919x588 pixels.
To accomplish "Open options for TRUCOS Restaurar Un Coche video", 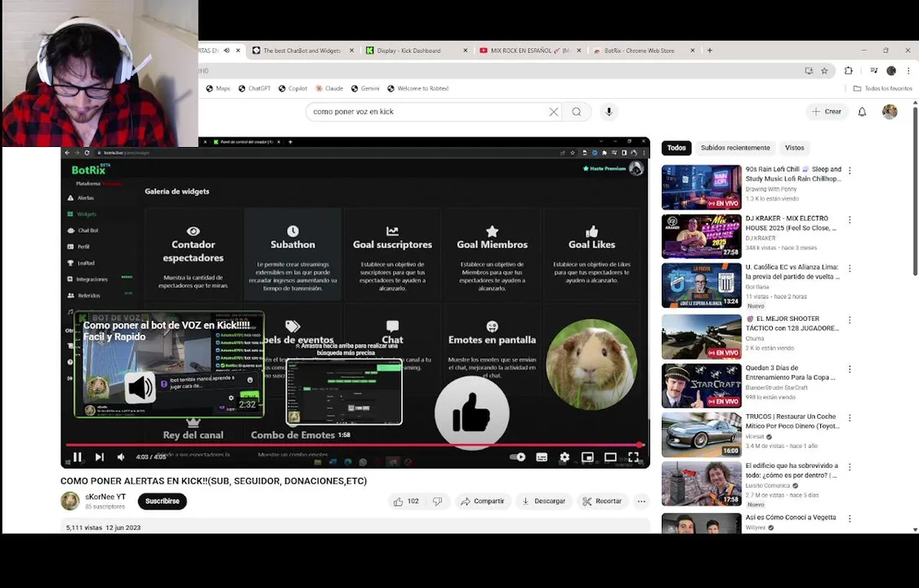I will point(850,417).
